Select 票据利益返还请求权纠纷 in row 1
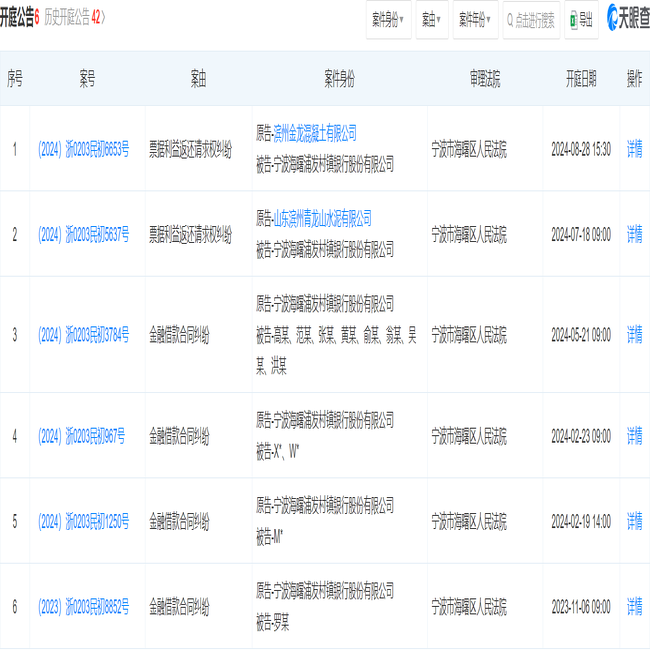The image size is (650, 650). 190,149
